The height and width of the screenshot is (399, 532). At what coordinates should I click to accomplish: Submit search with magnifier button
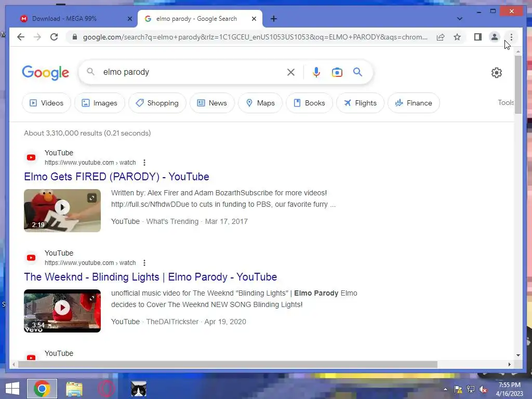(357, 72)
